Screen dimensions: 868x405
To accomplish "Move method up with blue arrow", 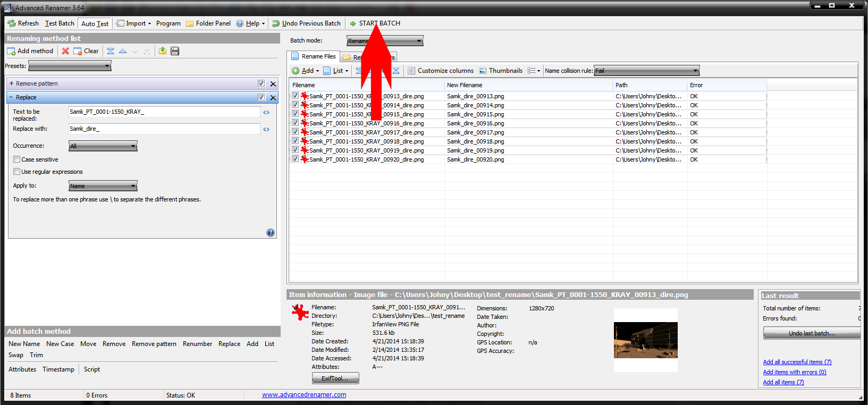I will click(123, 51).
